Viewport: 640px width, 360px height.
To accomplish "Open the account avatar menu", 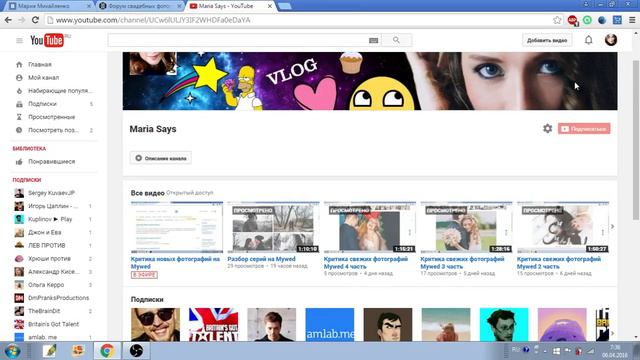I will tap(611, 40).
